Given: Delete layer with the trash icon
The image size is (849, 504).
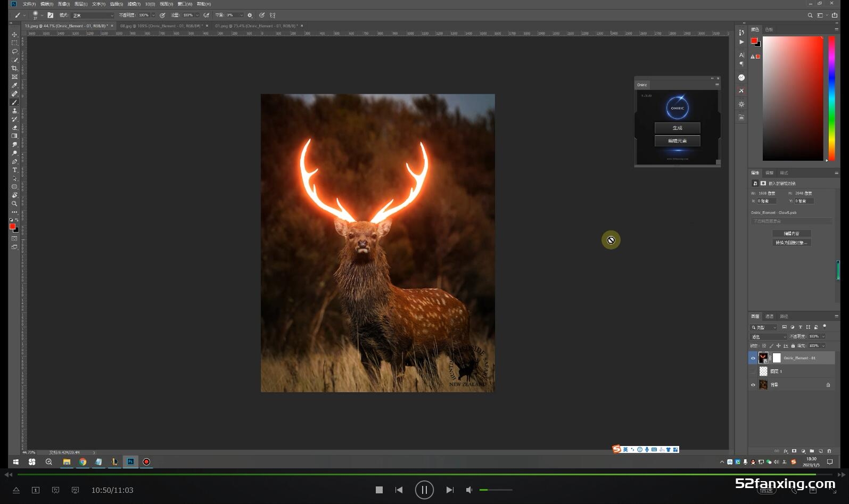Looking at the screenshot, I should pos(829,451).
